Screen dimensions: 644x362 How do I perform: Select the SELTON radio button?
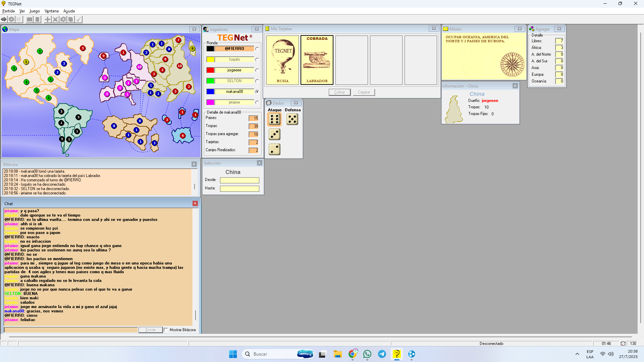coord(257,81)
